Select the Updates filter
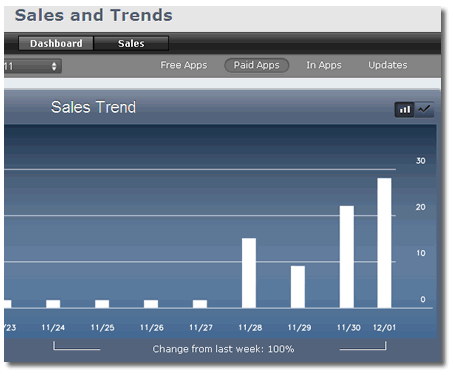Image resolution: width=454 pixels, height=376 pixels. [x=388, y=65]
